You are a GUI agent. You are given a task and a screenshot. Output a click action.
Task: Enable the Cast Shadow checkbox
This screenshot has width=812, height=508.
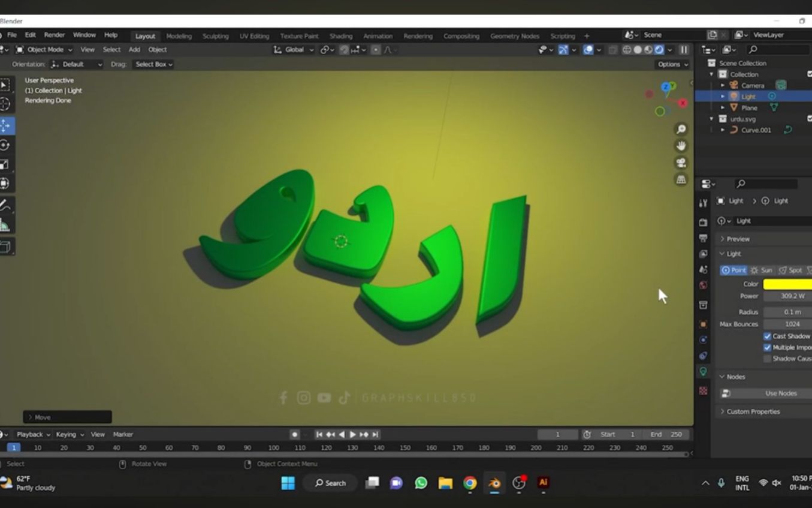tap(768, 336)
